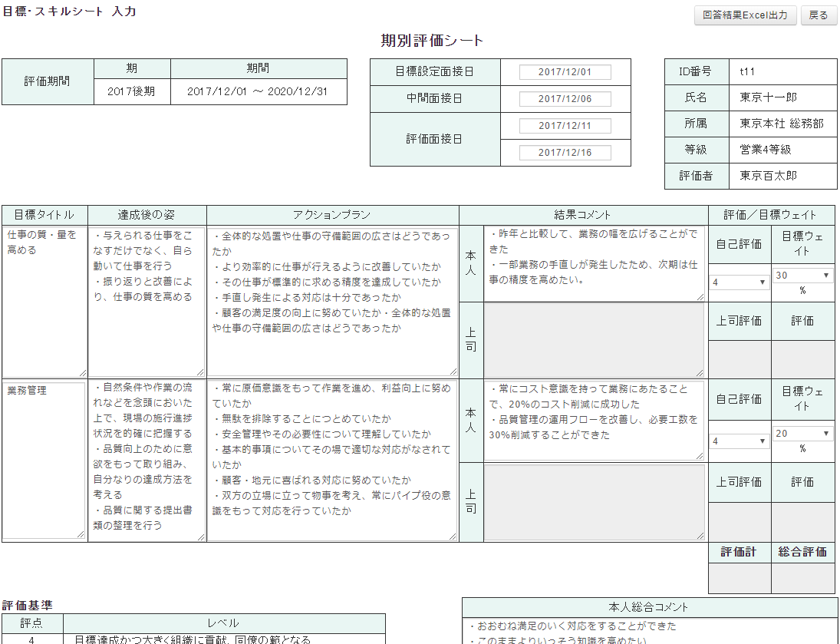Click the 上司 comment box for 仕事の質・量を高める
Image resolution: width=840 pixels, height=644 pixels.
coord(595,340)
